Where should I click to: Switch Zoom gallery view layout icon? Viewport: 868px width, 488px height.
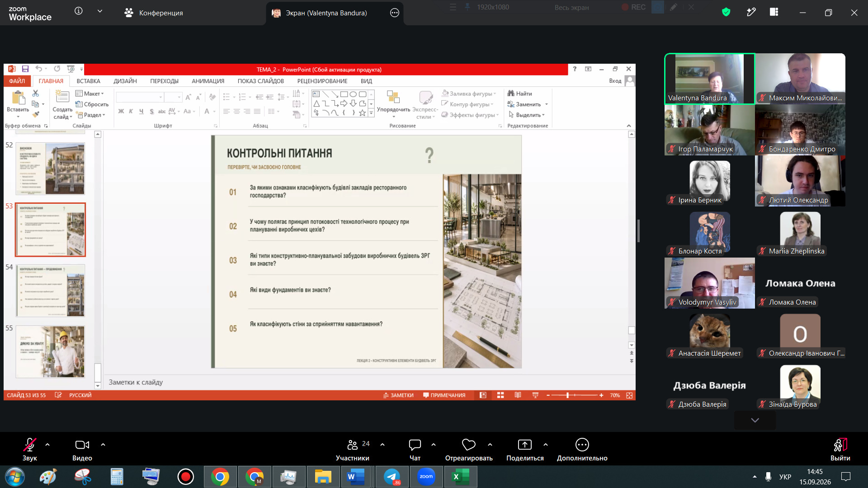[x=774, y=12]
